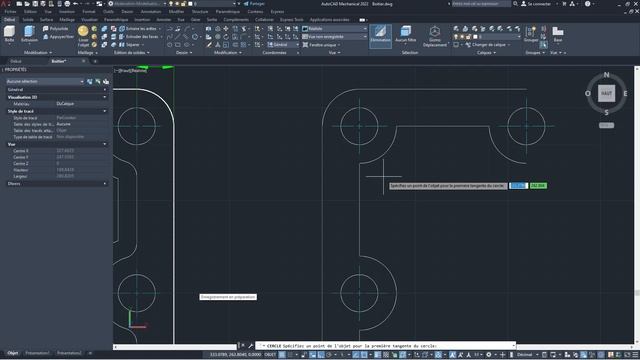This screenshot has width=640, height=360.
Task: Expand the Maillage panel arrow
Action: coord(96,53)
